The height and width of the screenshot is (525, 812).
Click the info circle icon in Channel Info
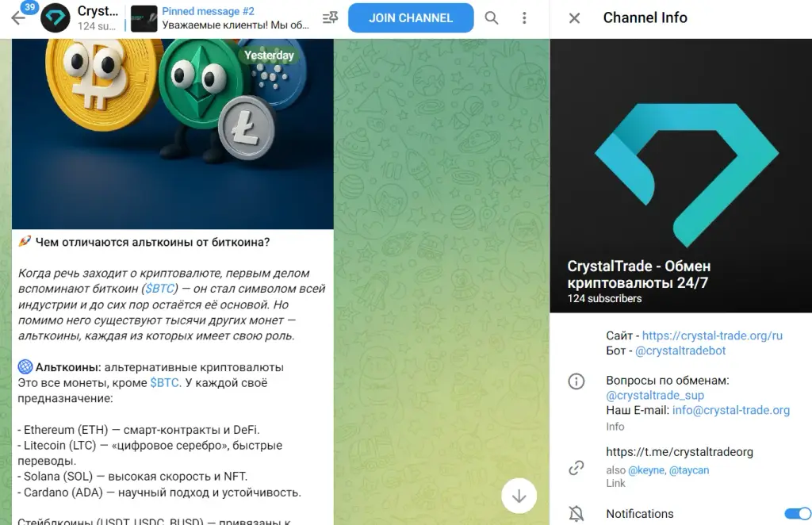tap(576, 381)
